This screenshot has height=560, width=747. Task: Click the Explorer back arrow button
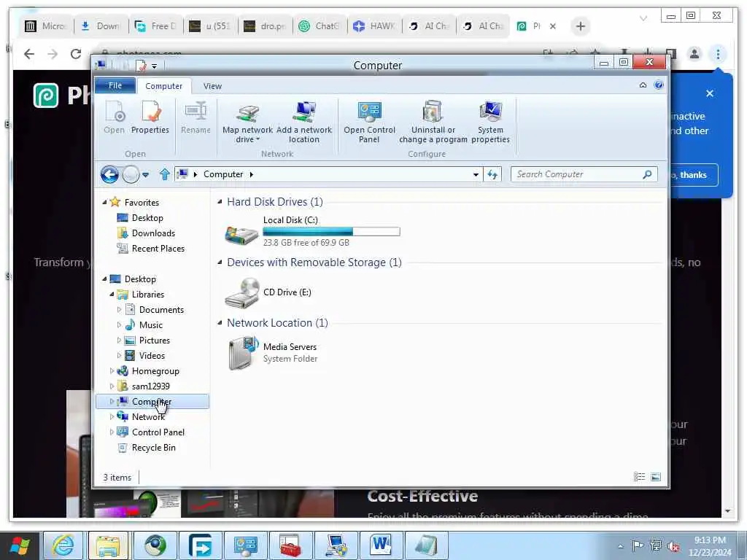[109, 175]
